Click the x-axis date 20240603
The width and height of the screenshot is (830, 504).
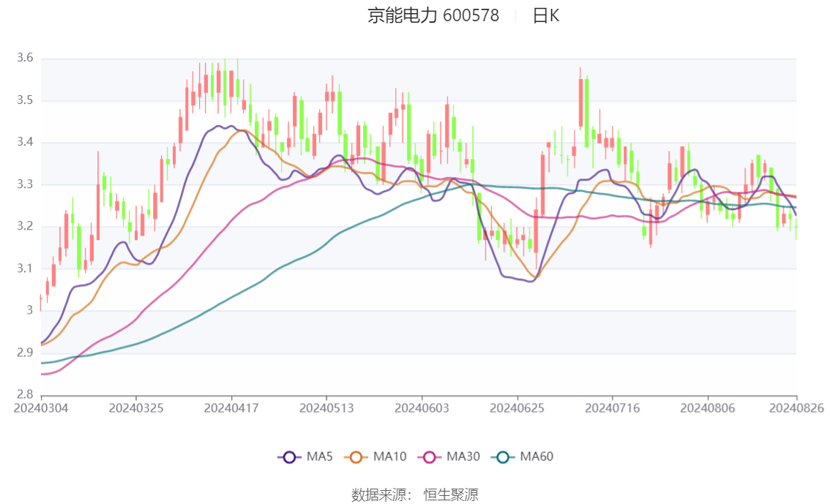pos(422,408)
